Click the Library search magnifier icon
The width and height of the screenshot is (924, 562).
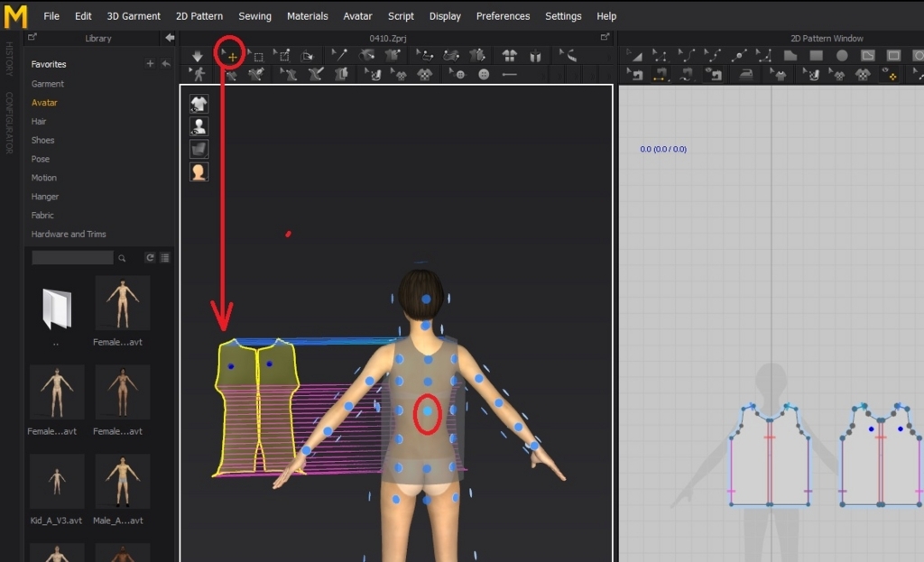point(122,258)
